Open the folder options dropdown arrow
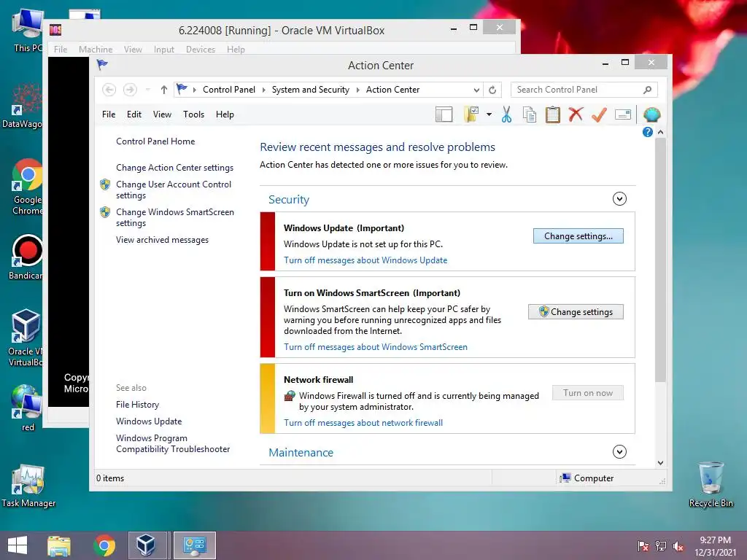The height and width of the screenshot is (560, 747). click(x=489, y=114)
